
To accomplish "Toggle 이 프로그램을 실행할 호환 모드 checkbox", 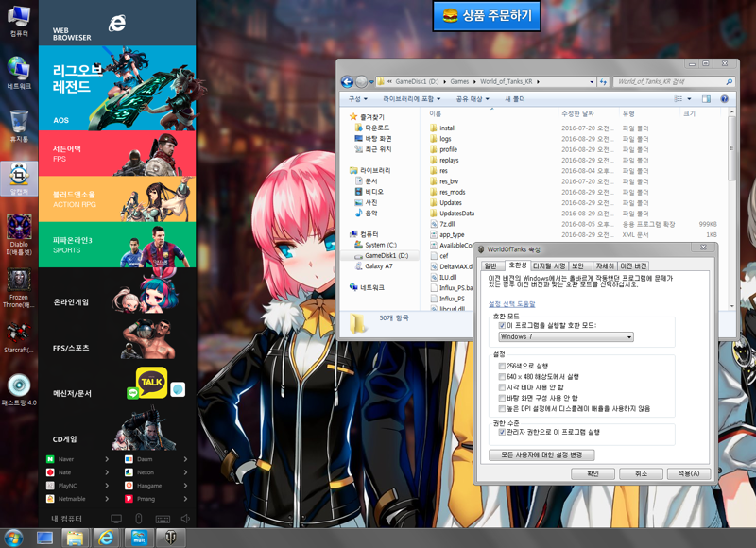I will point(502,326).
